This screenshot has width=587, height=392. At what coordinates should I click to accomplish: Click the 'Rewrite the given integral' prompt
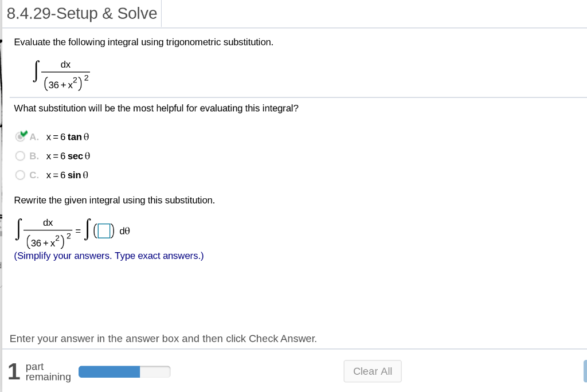(x=114, y=200)
